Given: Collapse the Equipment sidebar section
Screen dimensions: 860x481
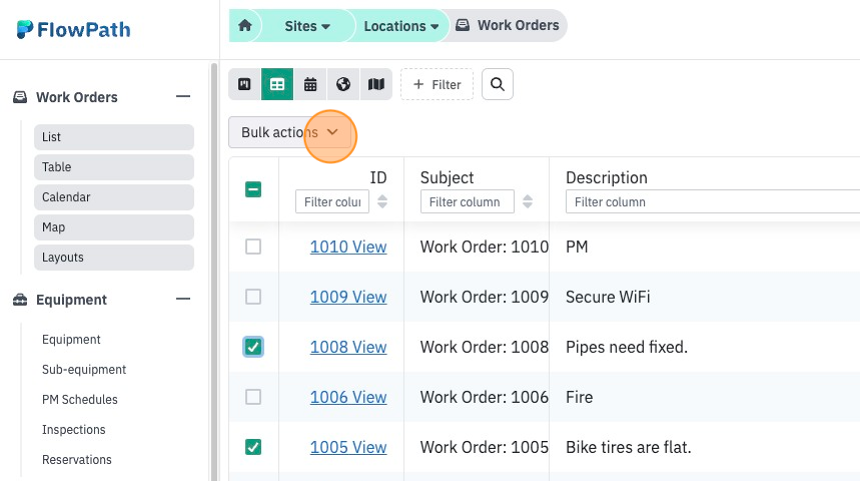Looking at the screenshot, I should coord(183,299).
